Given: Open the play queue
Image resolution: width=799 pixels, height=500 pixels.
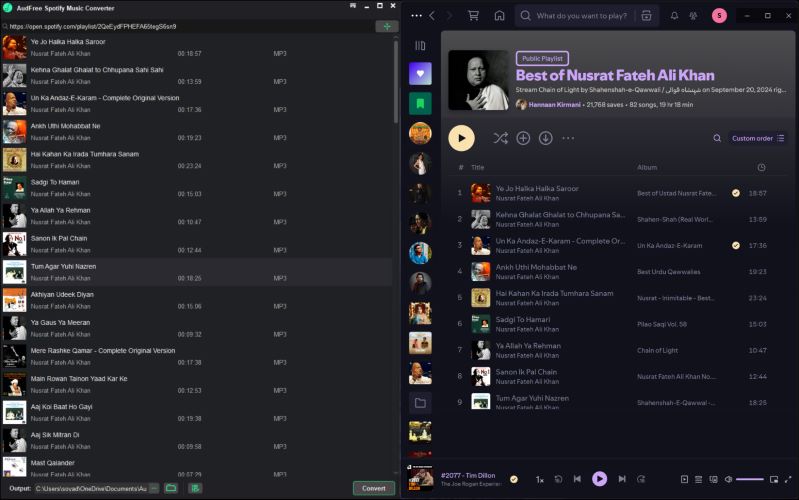Looking at the screenshot, I should [x=699, y=479].
